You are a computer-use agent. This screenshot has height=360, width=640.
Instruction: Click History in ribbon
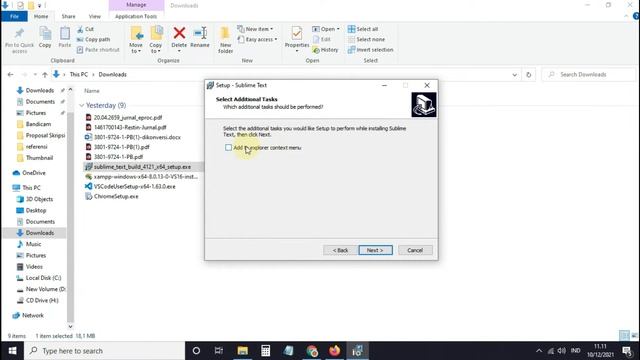click(x=325, y=49)
